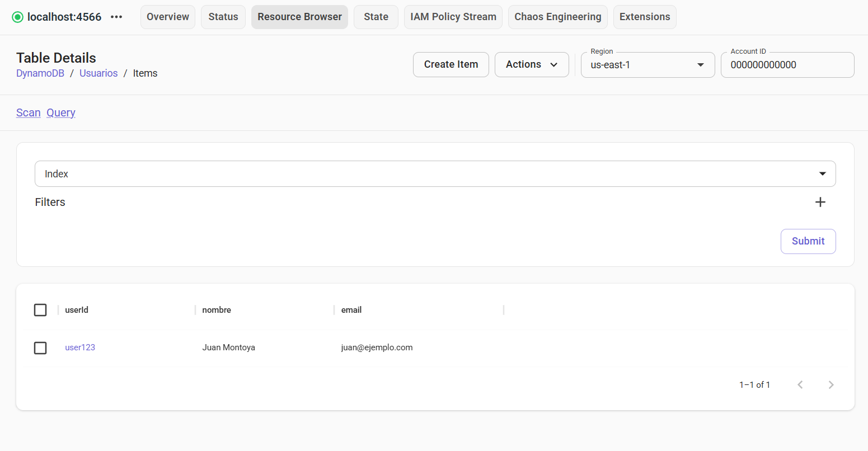Submit the current scan
868x451 pixels.
coord(808,241)
